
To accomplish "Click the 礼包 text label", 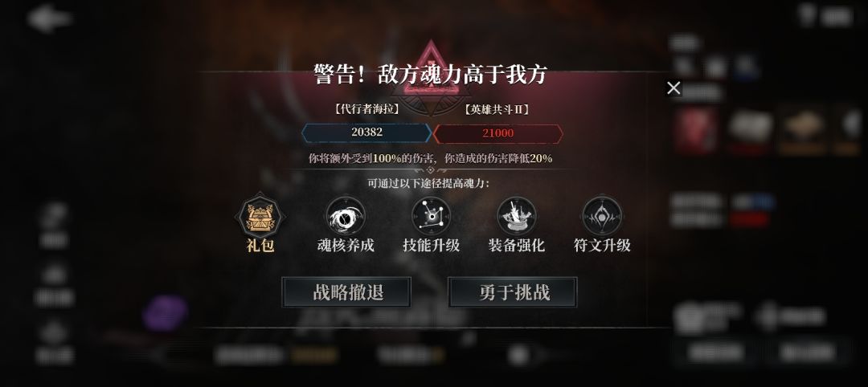I will point(260,245).
